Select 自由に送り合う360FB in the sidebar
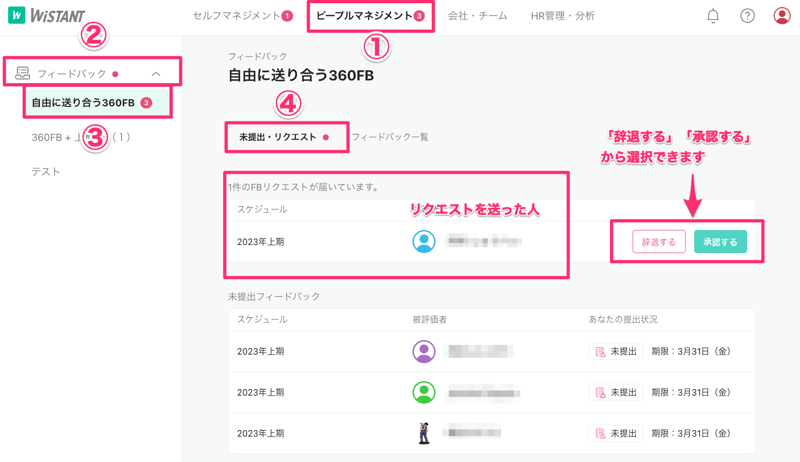Image resolution: width=800 pixels, height=462 pixels. pos(83,103)
